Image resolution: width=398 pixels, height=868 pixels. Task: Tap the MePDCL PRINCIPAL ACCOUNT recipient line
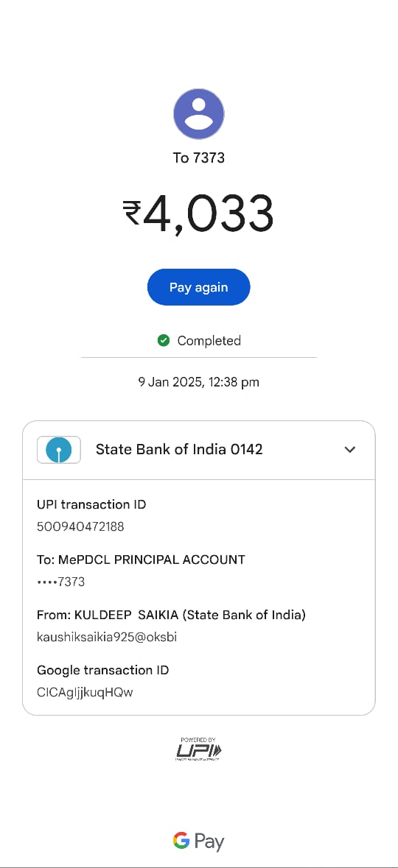[x=141, y=560]
